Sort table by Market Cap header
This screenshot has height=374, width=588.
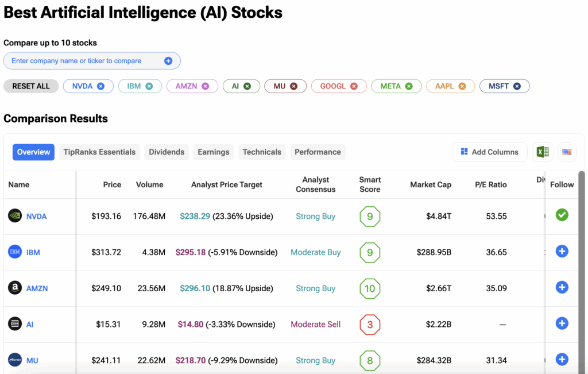tap(430, 184)
